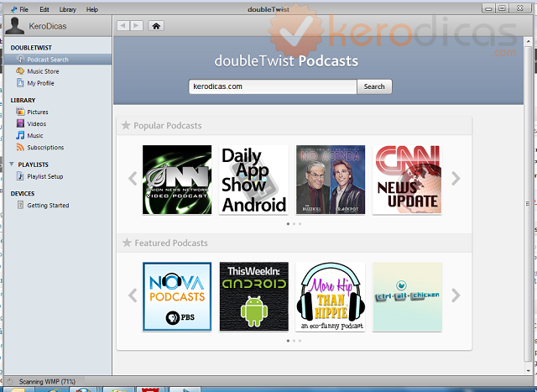The image size is (537, 392).
Task: Click the scroll down arrow of scrollbar
Action: [x=528, y=371]
